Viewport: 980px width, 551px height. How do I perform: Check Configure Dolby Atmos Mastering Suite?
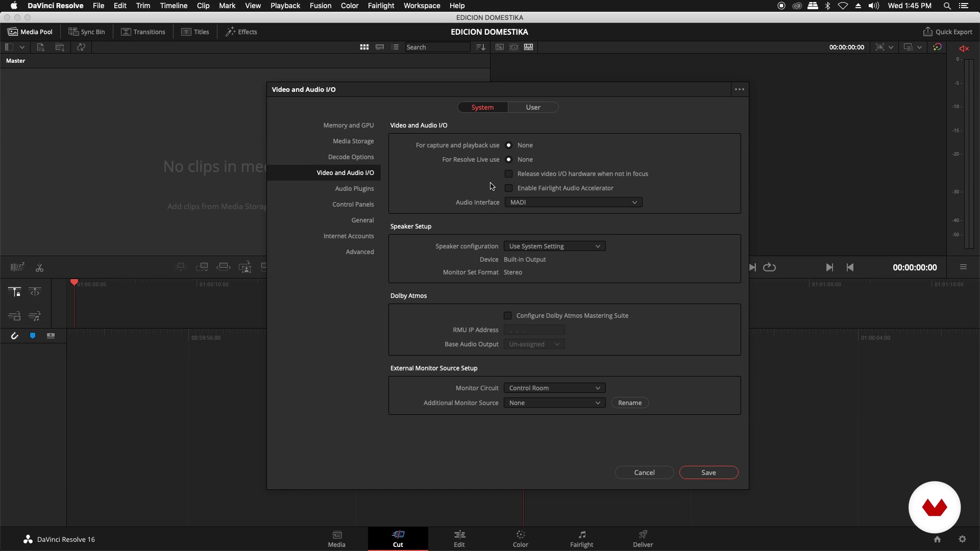pos(507,316)
